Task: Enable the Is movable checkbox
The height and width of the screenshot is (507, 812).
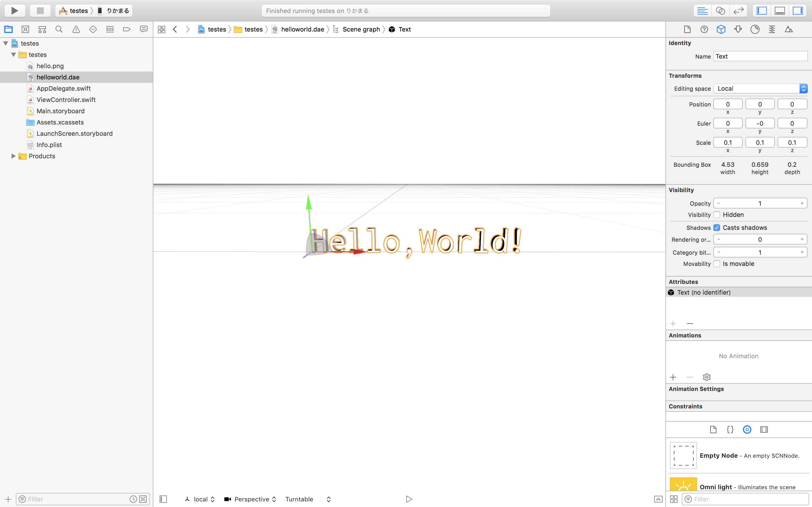Action: click(717, 264)
